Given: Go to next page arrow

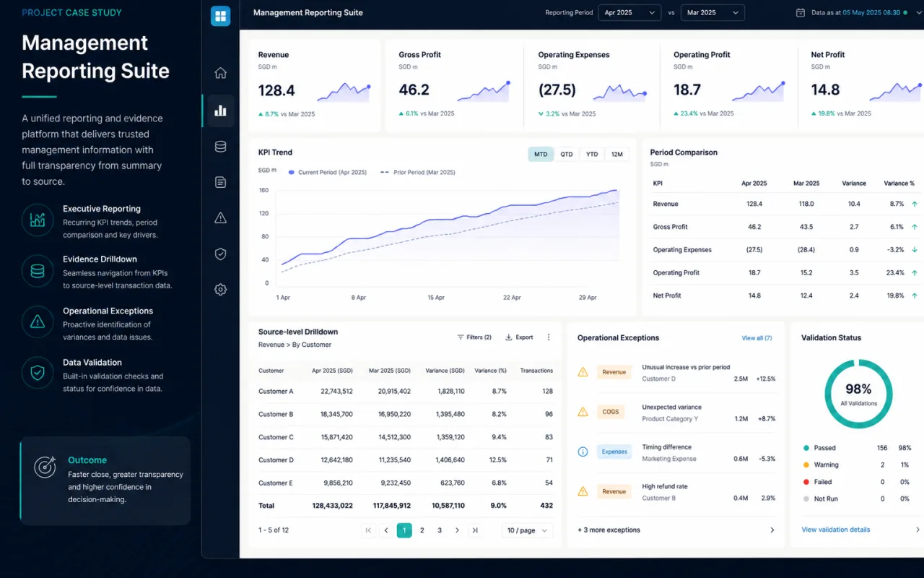Looking at the screenshot, I should pyautogui.click(x=457, y=530).
